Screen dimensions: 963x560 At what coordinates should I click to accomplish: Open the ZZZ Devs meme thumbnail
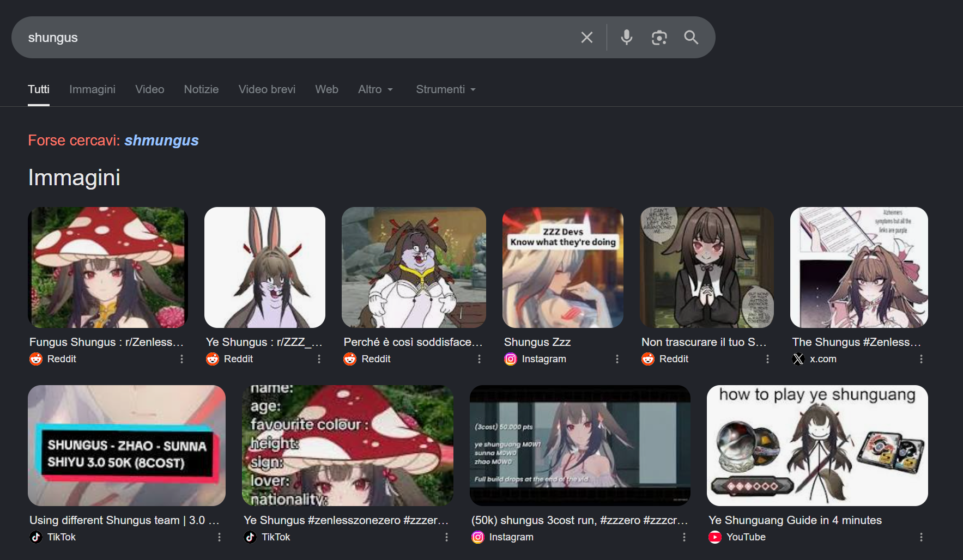[563, 267]
